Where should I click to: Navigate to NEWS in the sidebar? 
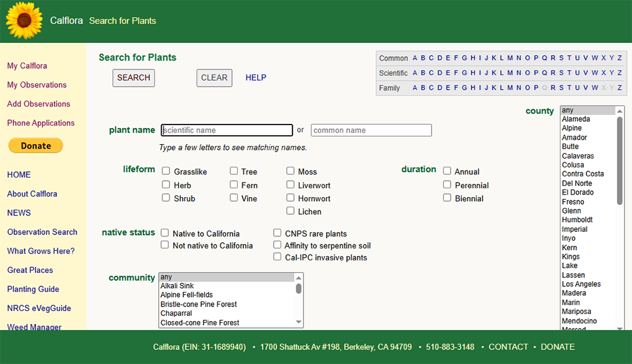(18, 213)
